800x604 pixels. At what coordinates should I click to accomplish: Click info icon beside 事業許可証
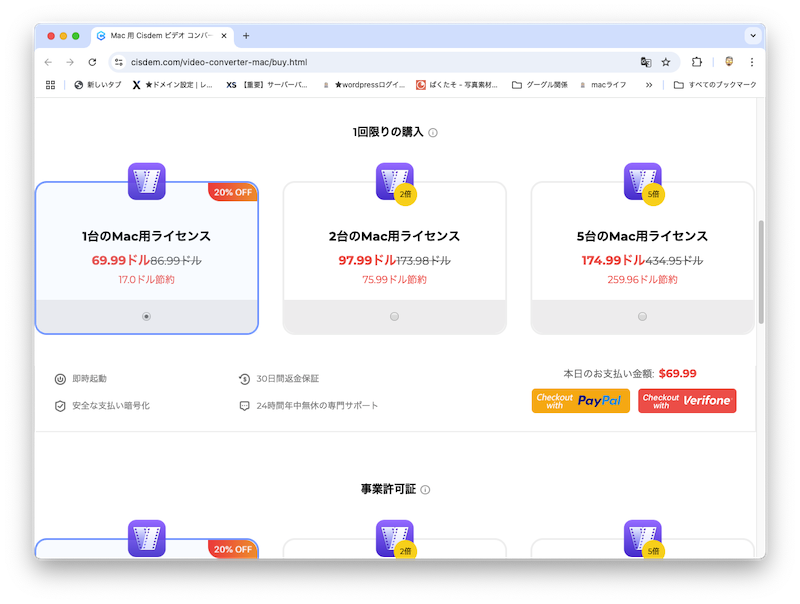[x=425, y=490]
